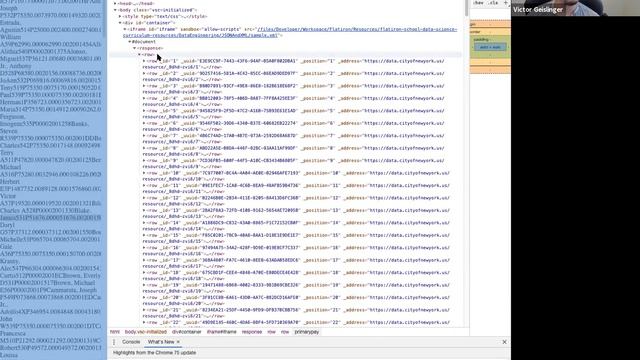Expand the row with _id 22
The width and height of the screenshot is (640, 360).
pyautogui.click(x=144, y=322)
